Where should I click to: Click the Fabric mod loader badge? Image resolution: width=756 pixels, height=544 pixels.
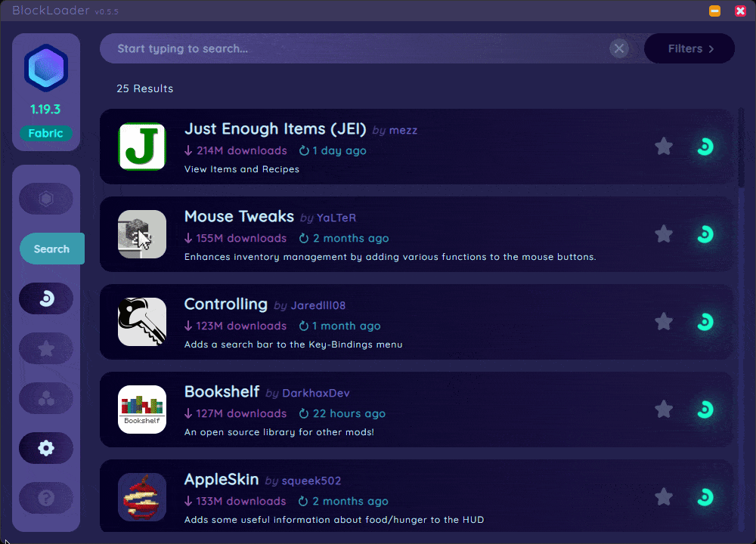click(x=46, y=134)
